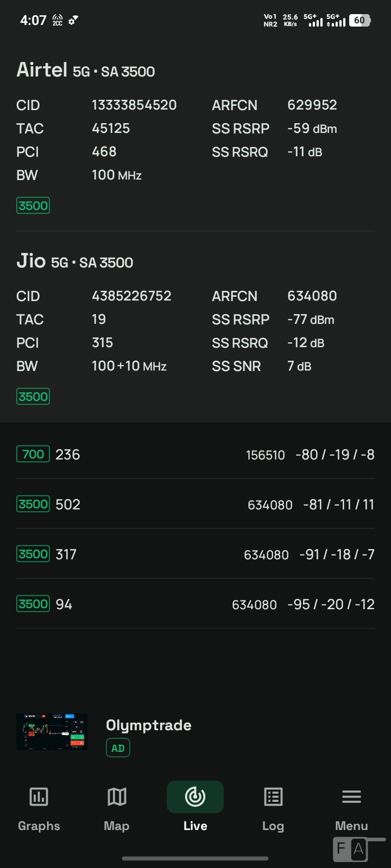Select neighbor cell row PCI 94

tap(195, 604)
